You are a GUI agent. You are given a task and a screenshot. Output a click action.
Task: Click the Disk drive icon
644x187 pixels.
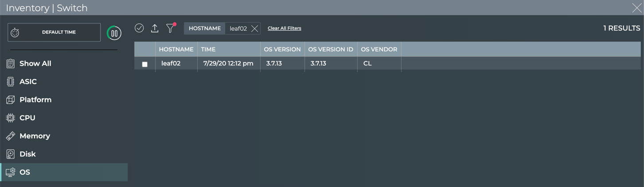11,154
